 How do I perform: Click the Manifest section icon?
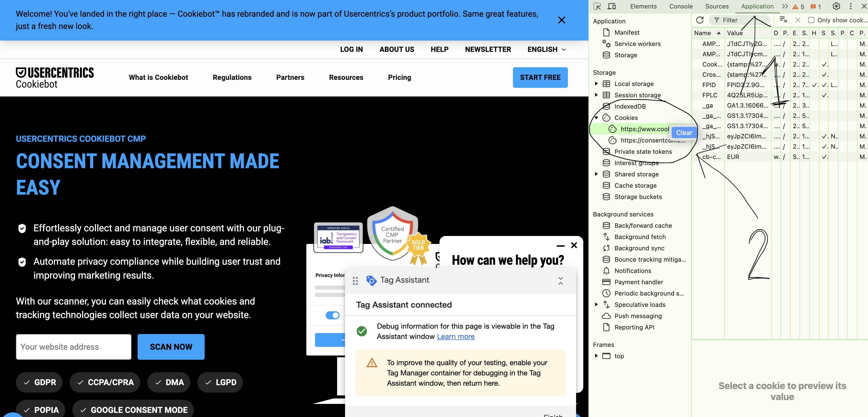606,32
